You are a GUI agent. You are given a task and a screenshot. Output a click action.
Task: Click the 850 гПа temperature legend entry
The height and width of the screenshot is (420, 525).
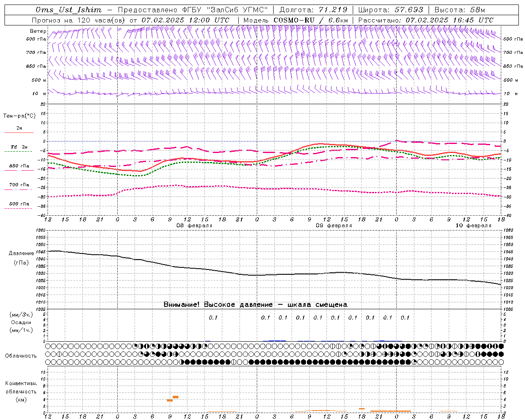[x=19, y=166]
